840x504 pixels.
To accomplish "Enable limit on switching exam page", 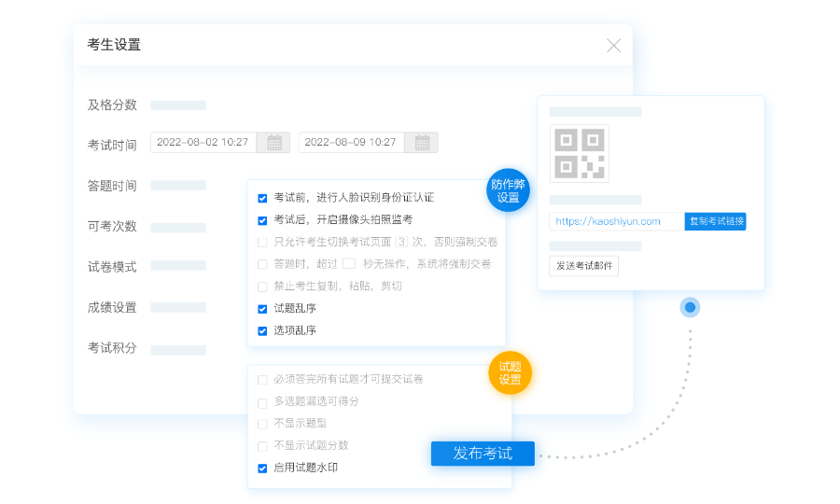I will (262, 243).
